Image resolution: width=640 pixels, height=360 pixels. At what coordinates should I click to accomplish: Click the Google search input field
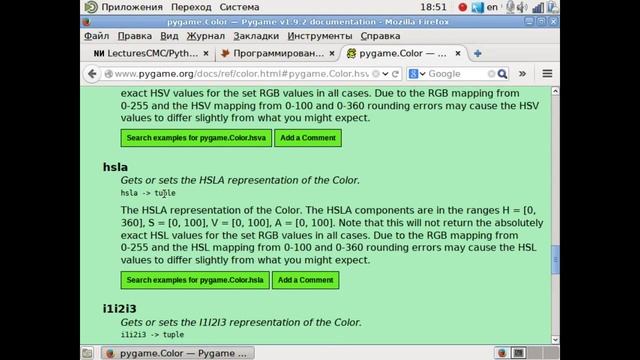[x=457, y=74]
